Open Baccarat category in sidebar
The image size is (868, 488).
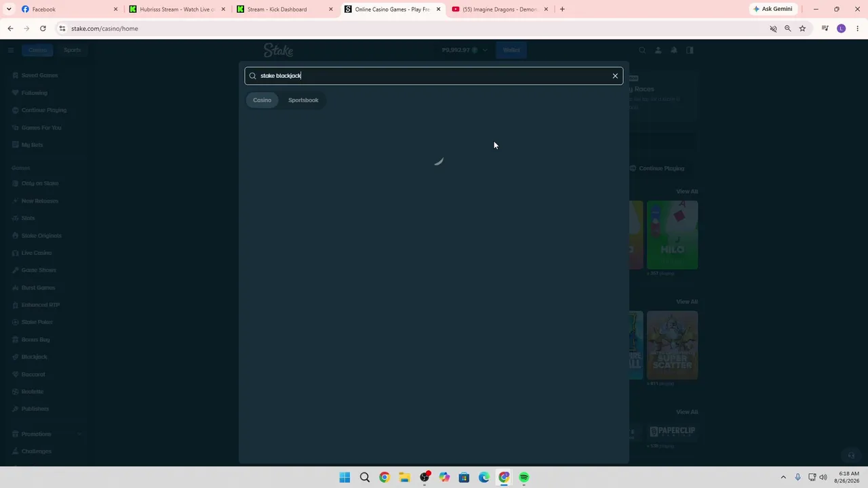click(x=33, y=374)
